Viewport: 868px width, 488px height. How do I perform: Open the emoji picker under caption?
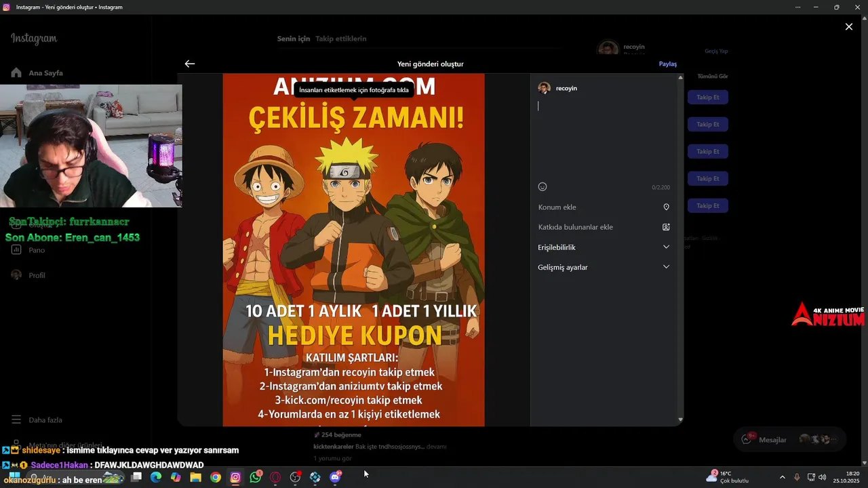click(542, 187)
